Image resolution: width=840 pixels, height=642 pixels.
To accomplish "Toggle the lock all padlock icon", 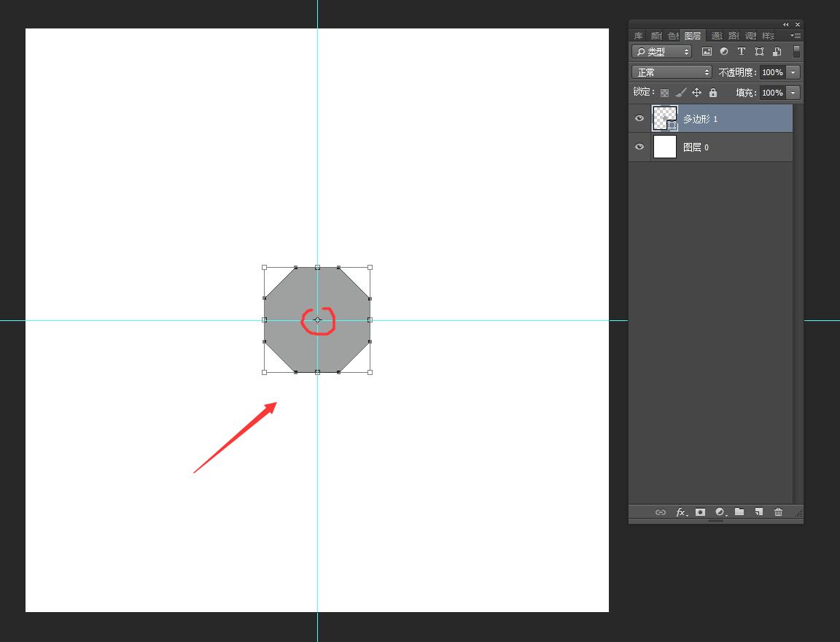I will tap(713, 93).
